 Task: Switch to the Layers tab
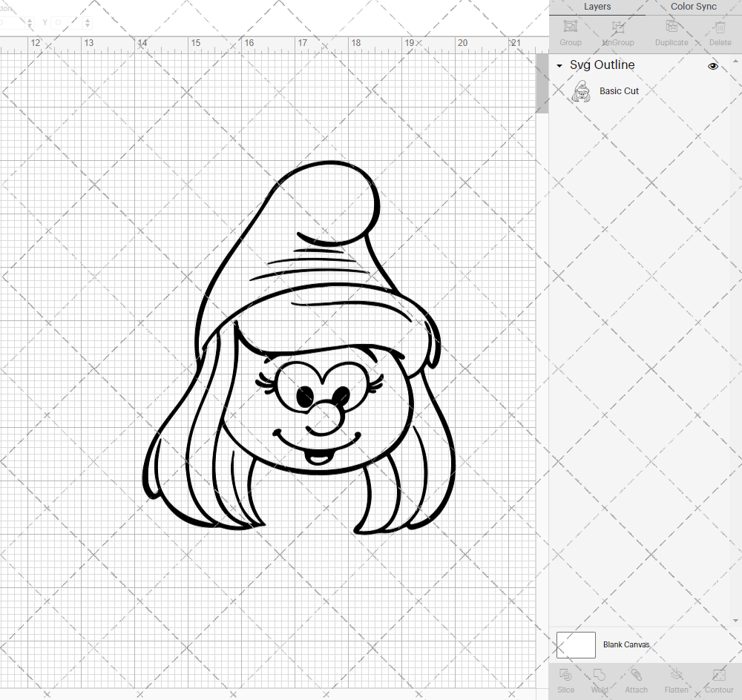597,7
